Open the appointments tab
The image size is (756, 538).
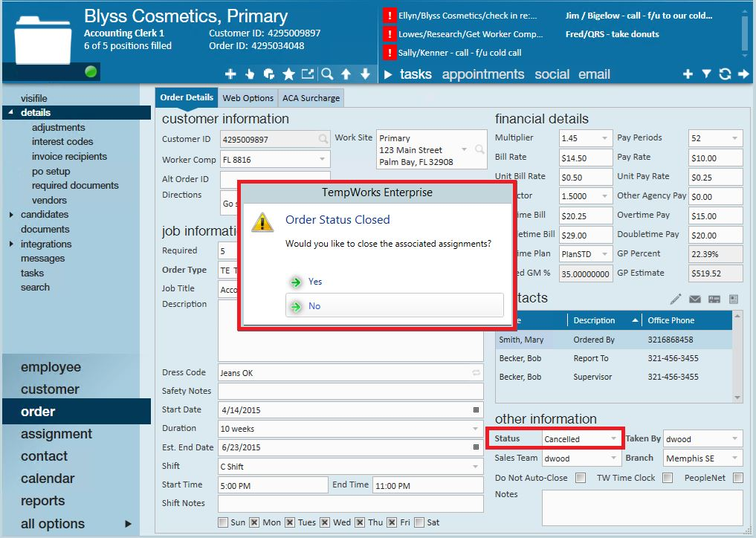[x=482, y=74]
